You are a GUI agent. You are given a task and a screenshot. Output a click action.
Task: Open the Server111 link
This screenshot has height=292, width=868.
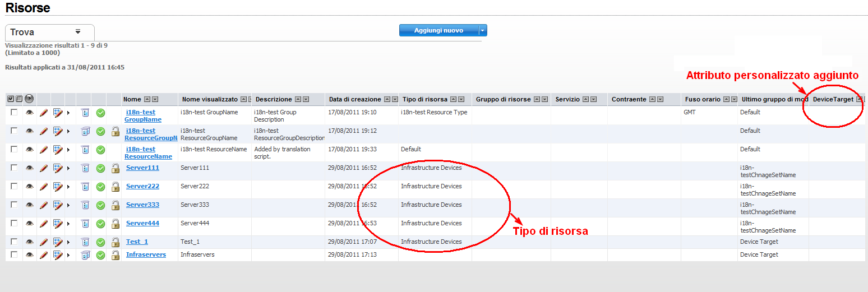(142, 168)
